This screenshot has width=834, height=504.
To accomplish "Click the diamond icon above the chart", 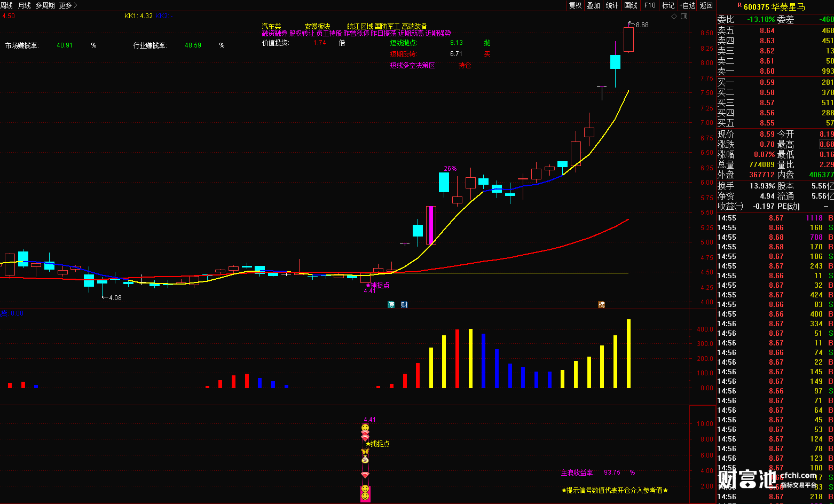I will point(674,17).
